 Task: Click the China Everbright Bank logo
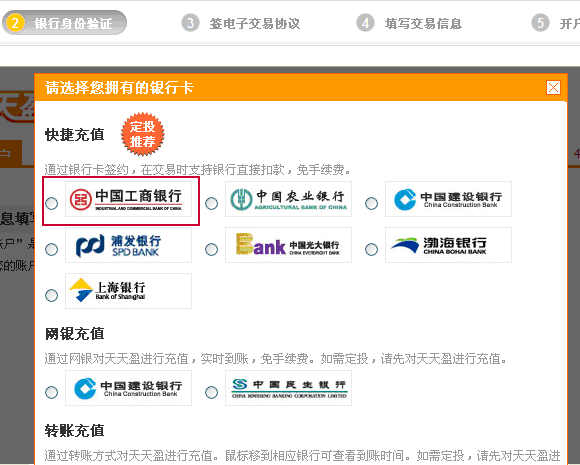[288, 245]
